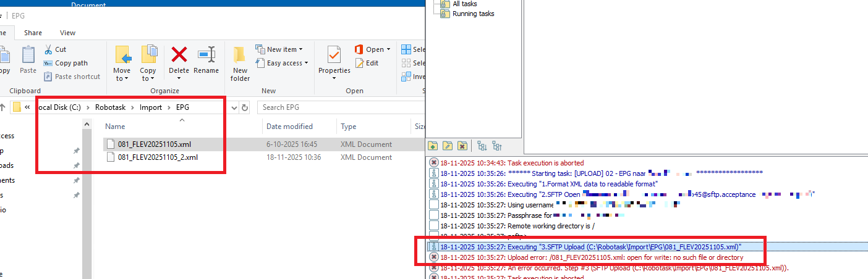Select file 081_FLEV20251105_2.xml
Image resolution: width=868 pixels, height=279 pixels.
point(158,157)
